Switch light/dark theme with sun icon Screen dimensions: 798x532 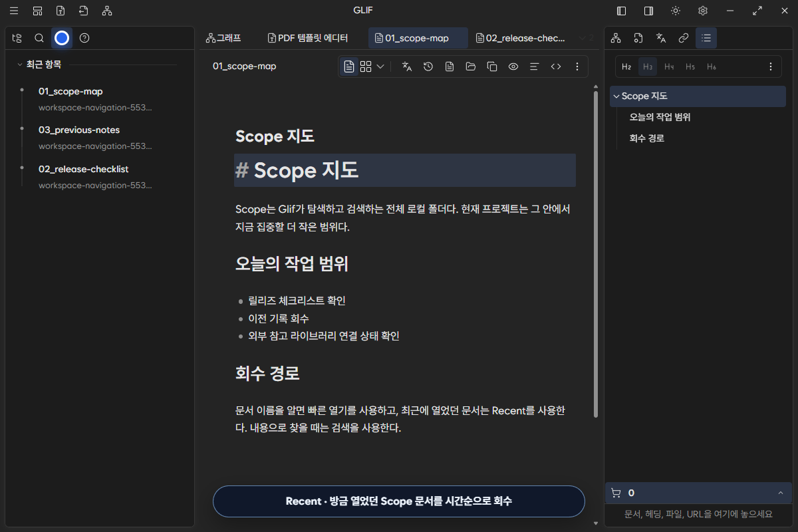point(676,11)
